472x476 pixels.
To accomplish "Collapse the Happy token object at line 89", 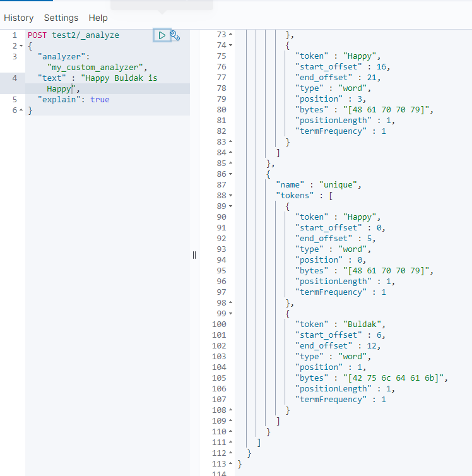I will 230,206.
